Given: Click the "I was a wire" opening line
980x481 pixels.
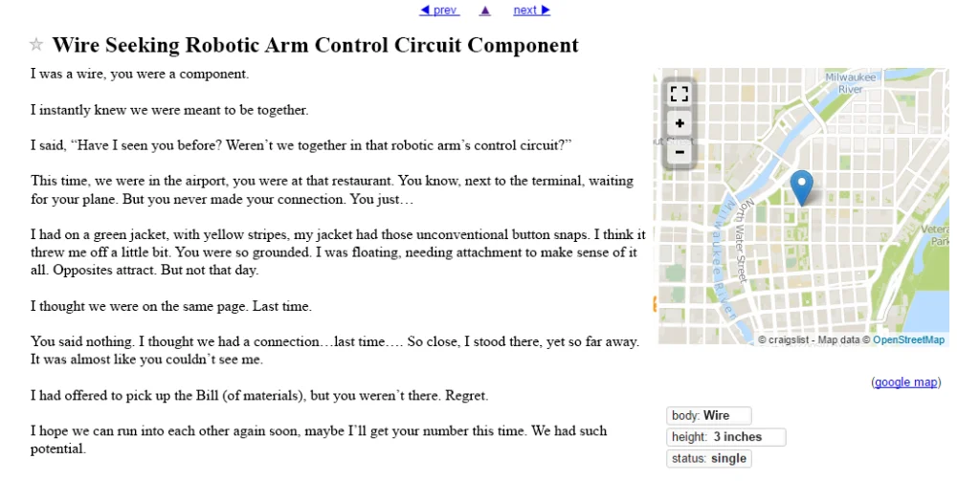Looking at the screenshot, I should pos(140,74).
